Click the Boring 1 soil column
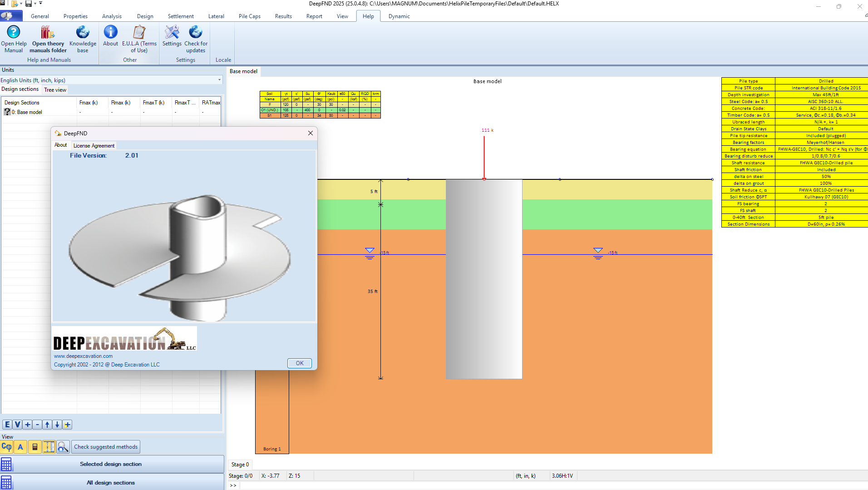The height and width of the screenshot is (490, 868). (272, 411)
